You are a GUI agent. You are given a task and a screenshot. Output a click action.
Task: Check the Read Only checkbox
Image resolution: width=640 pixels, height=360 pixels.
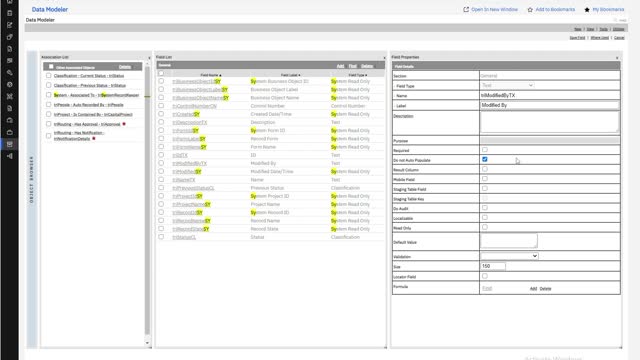pyautogui.click(x=484, y=227)
